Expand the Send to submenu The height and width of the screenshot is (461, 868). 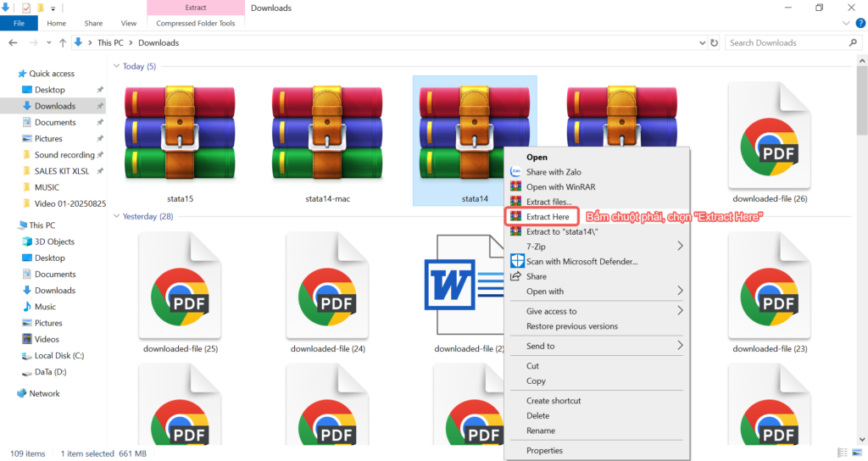click(680, 346)
